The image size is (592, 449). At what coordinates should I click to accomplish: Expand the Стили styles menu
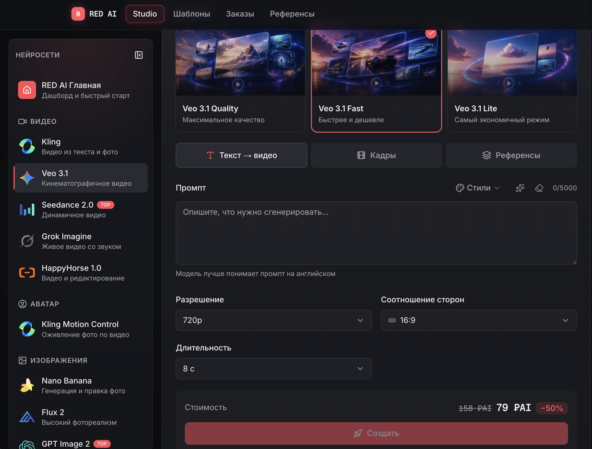[478, 188]
